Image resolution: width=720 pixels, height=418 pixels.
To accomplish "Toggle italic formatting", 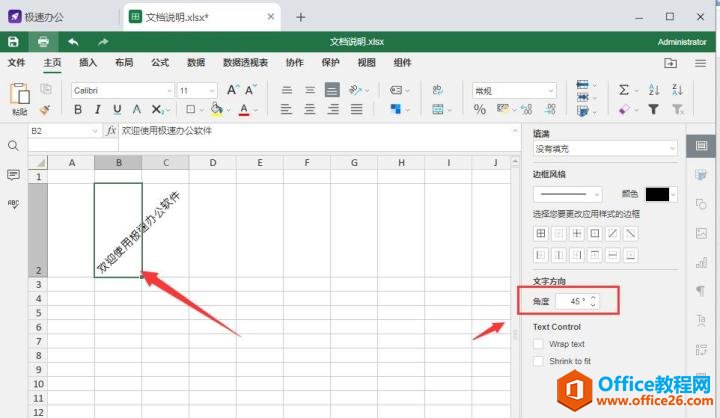I will 97,109.
